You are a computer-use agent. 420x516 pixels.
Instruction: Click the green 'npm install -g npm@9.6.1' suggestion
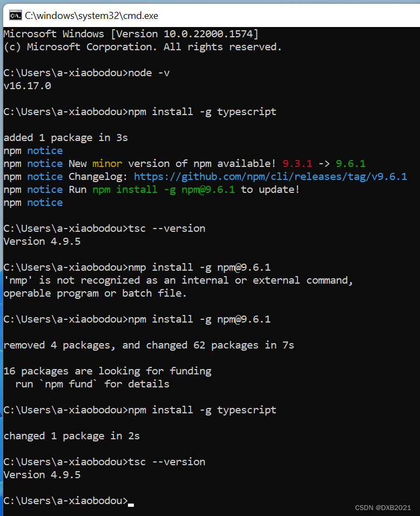coord(164,190)
